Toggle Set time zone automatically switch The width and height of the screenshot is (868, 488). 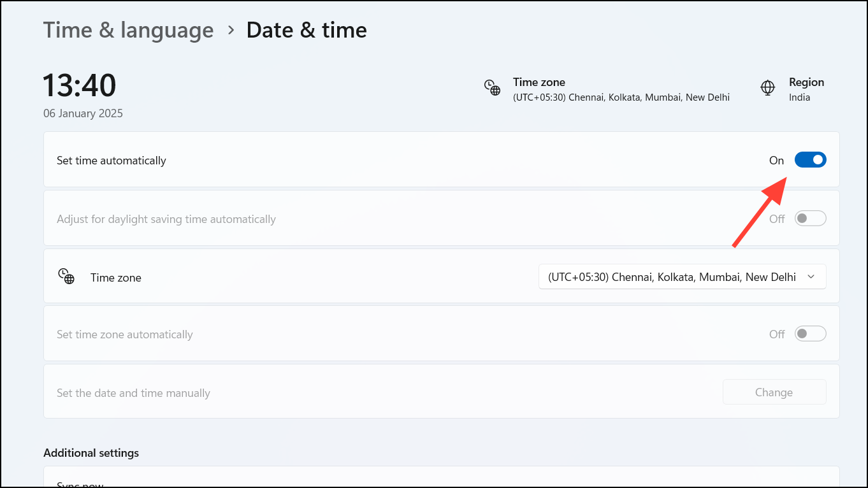[810, 334]
